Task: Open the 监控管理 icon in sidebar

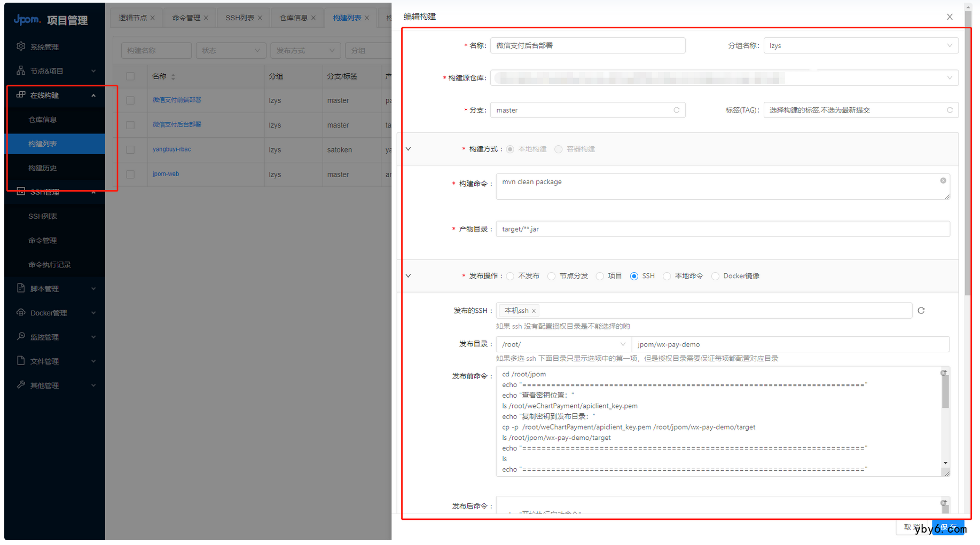Action: pyautogui.click(x=20, y=337)
